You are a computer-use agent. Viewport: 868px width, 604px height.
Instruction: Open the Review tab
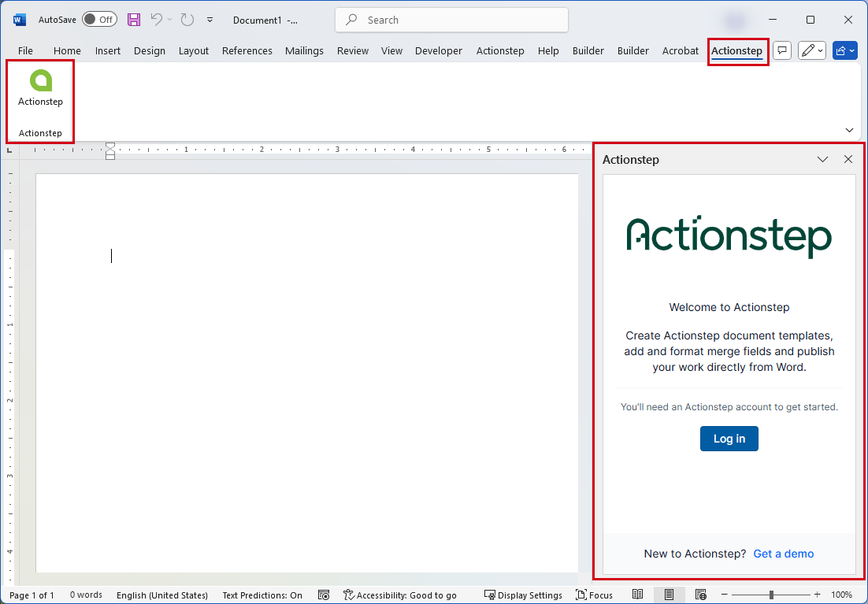click(353, 50)
